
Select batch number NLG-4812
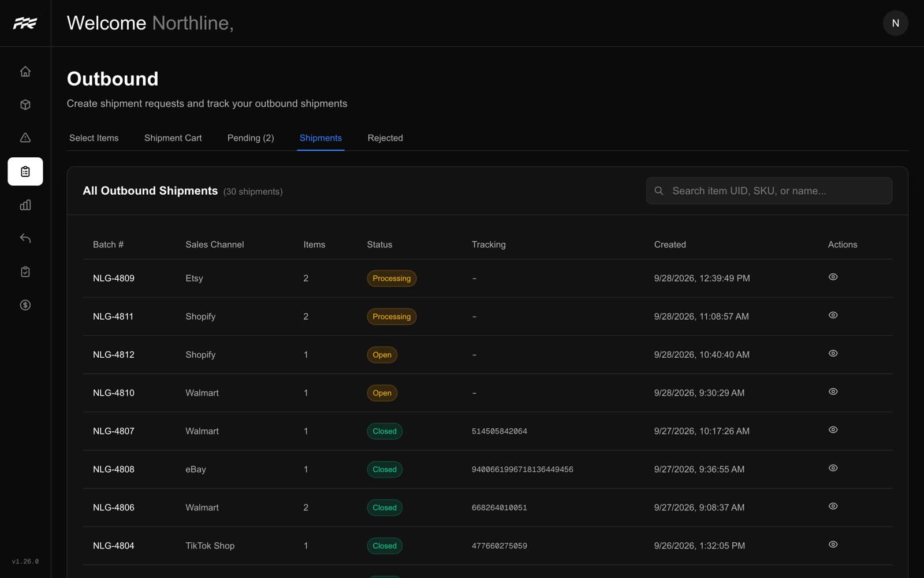tap(114, 354)
